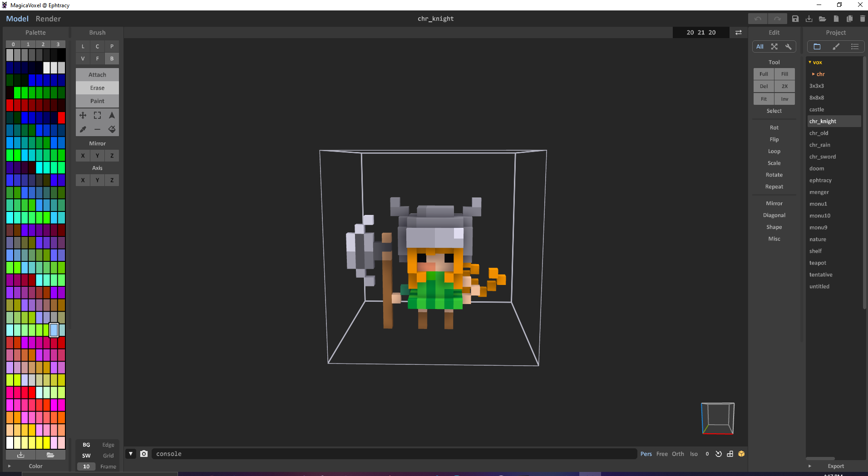The height and width of the screenshot is (476, 868).
Task: Expand the Color section in the palette panel
Action: coord(9,466)
